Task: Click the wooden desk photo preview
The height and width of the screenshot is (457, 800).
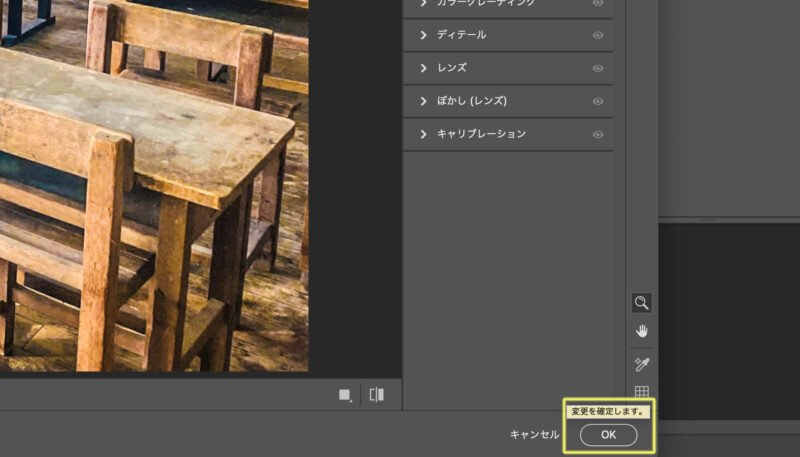Action: [154, 186]
